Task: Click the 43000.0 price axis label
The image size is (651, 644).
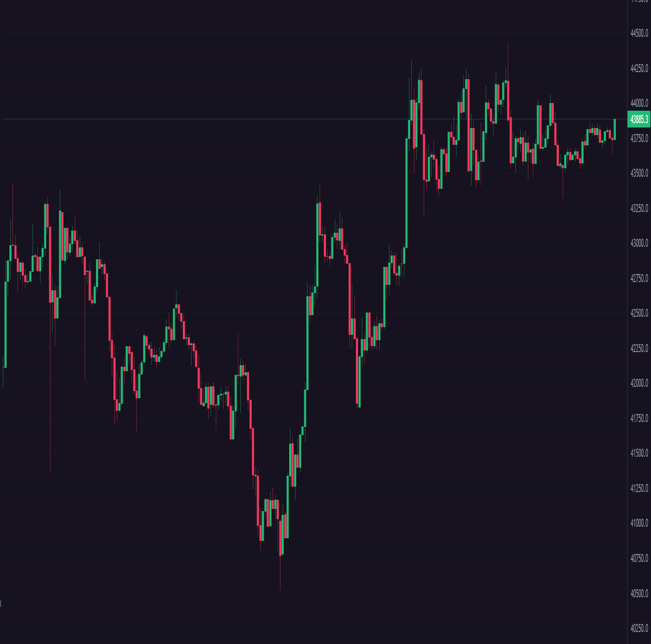Action: (639, 243)
